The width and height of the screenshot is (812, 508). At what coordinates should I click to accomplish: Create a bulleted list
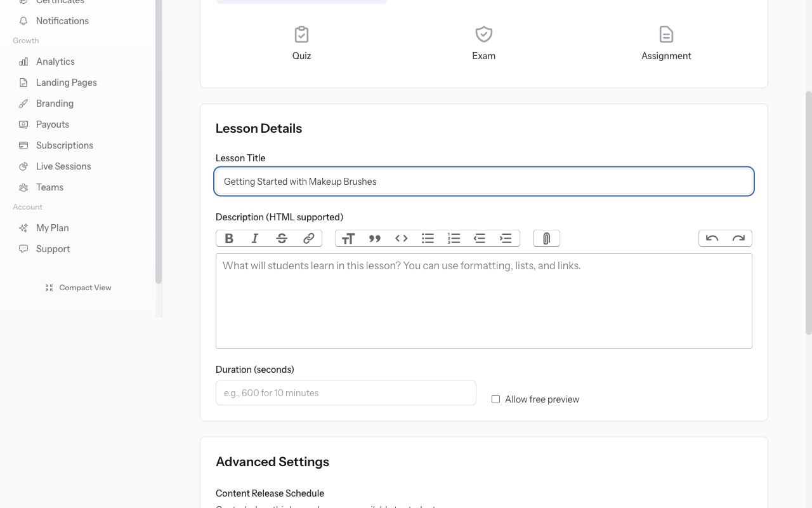point(428,238)
